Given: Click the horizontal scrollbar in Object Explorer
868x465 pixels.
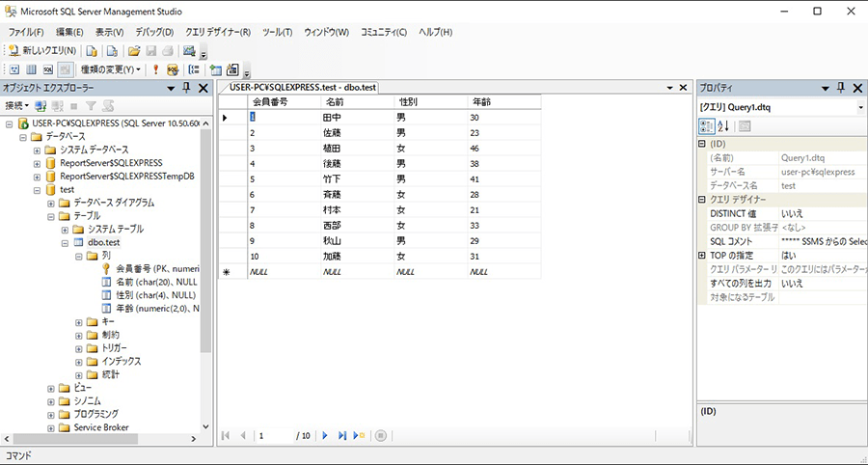Looking at the screenshot, I should [x=73, y=439].
